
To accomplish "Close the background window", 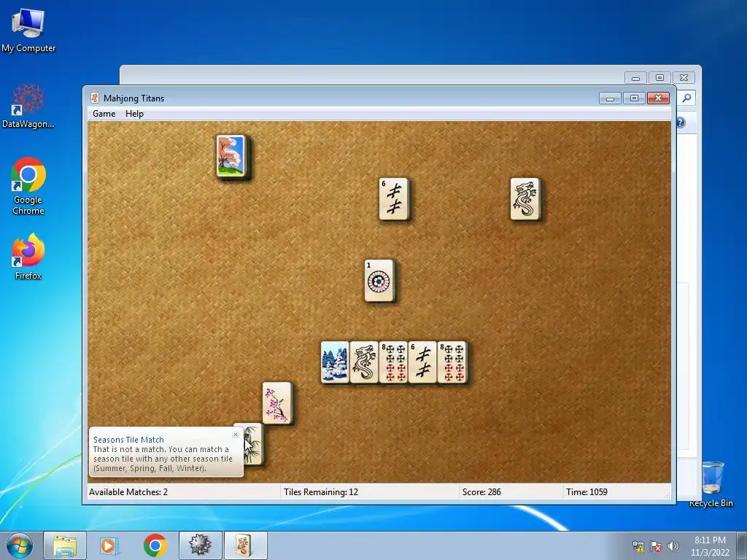I will [x=684, y=77].
